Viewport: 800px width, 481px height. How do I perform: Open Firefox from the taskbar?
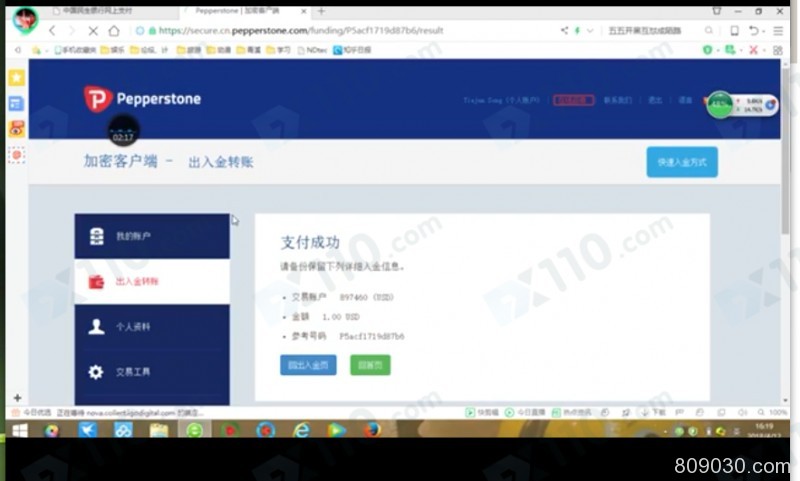click(x=372, y=430)
